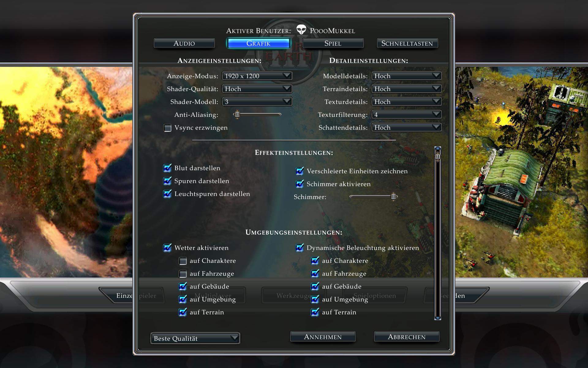Image resolution: width=588 pixels, height=368 pixels.
Task: Expand the Texturdetails dropdown
Action: click(x=406, y=102)
